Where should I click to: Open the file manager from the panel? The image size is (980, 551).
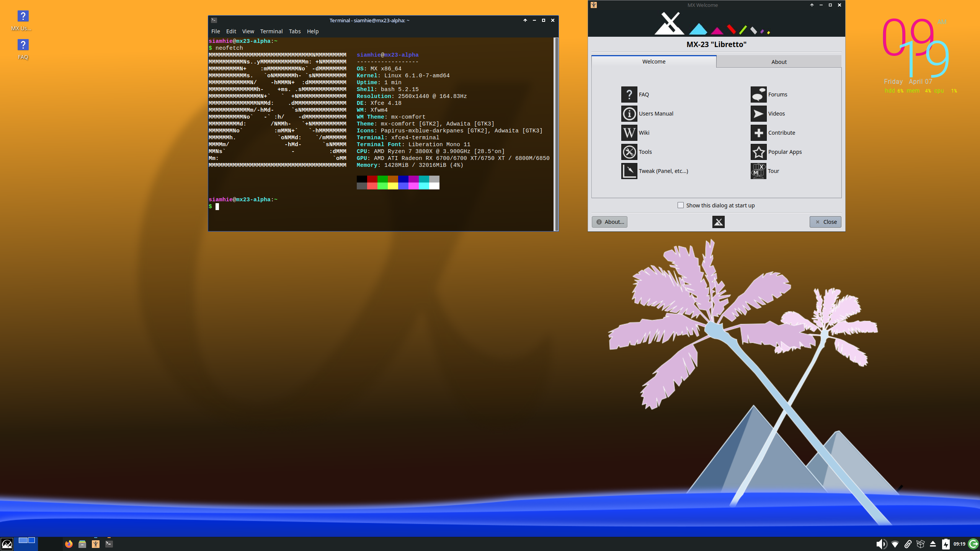click(x=82, y=544)
